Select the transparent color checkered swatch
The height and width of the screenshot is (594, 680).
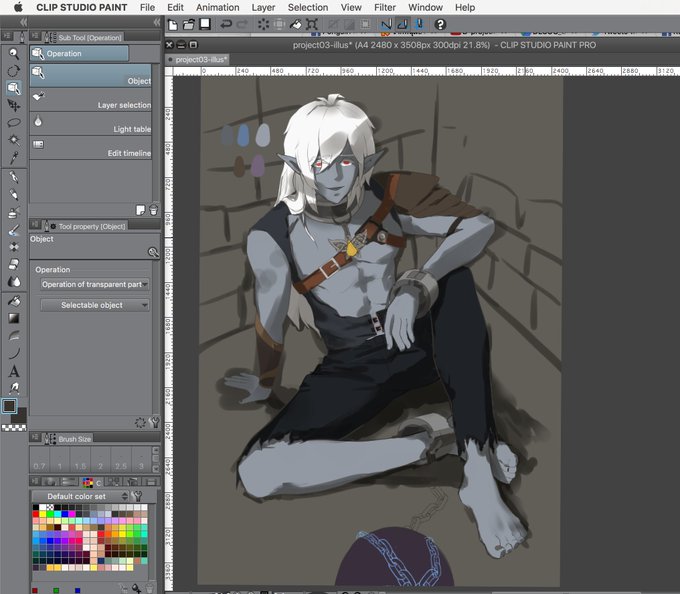pyautogui.click(x=14, y=428)
